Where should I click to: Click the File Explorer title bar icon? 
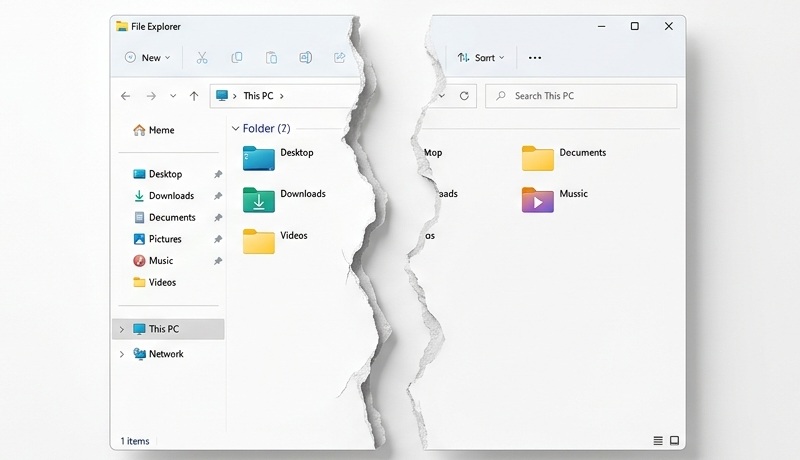[x=121, y=26]
